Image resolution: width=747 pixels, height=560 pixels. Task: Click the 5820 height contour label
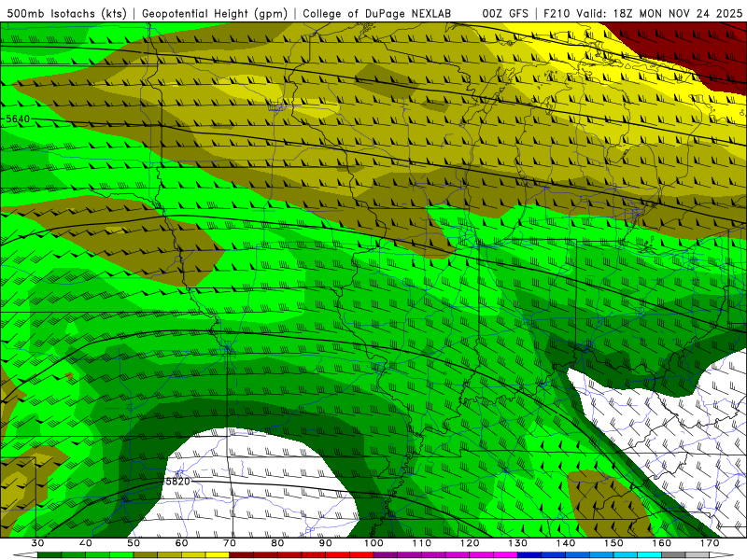click(x=177, y=482)
